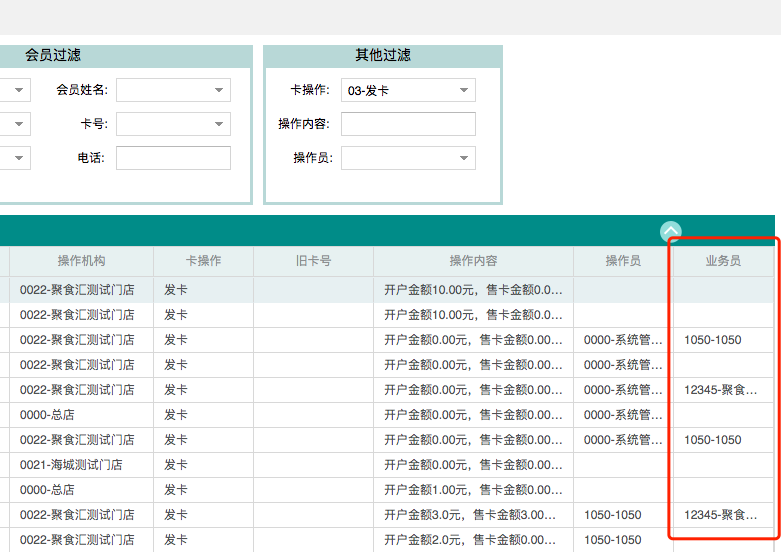Select the 业务员 column header
The height and width of the screenshot is (552, 781).
(723, 261)
